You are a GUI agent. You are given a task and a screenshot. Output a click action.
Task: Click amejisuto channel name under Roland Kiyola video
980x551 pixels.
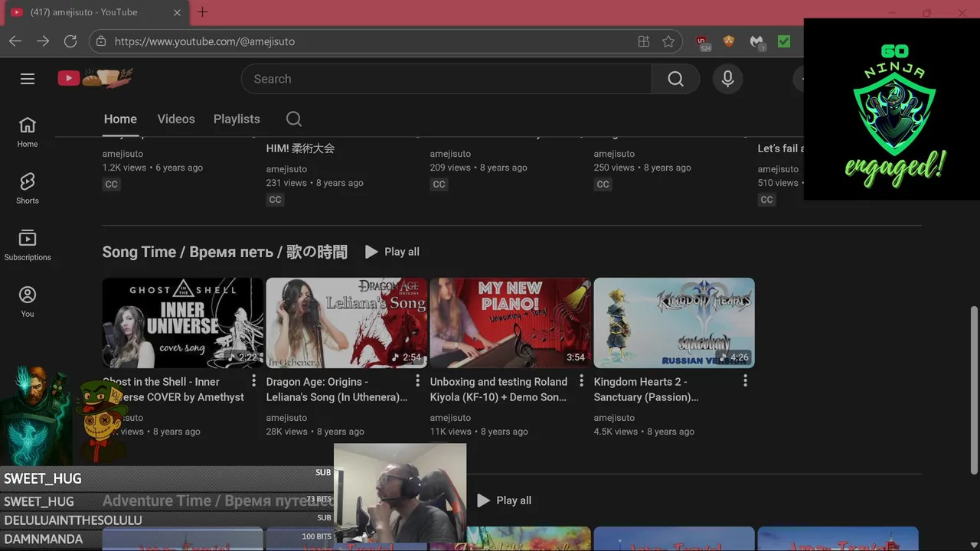(x=450, y=418)
